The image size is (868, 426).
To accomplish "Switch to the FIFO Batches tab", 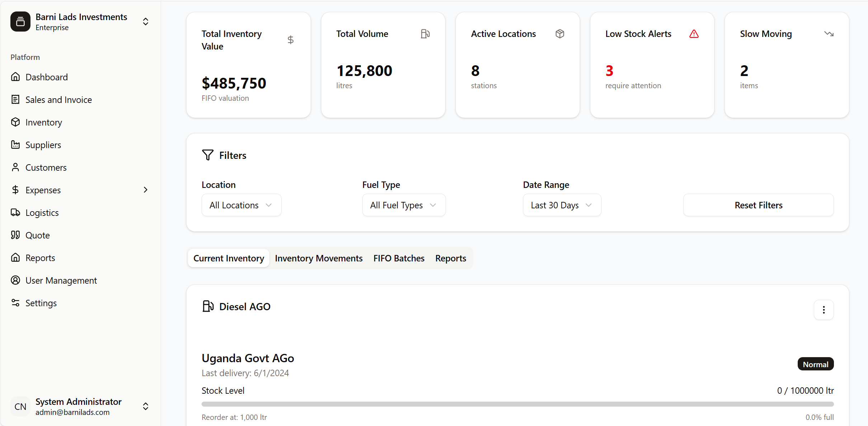I will coord(399,258).
